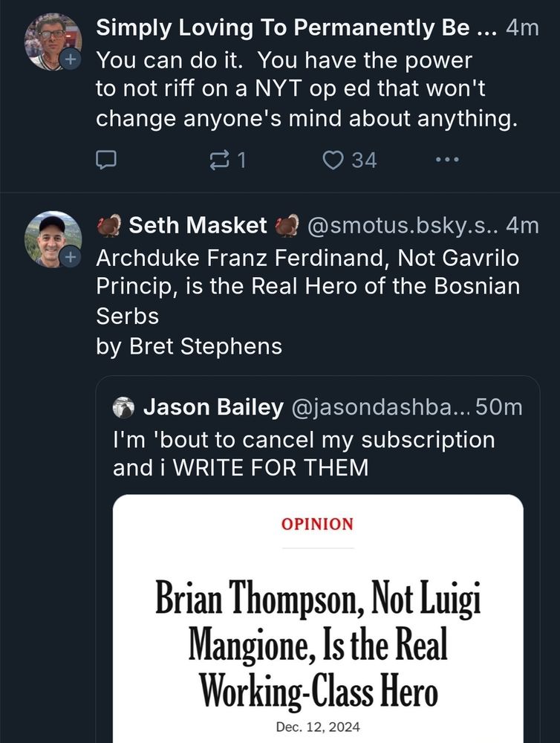The image size is (560, 743).
Task: Repost the first post
Action: [x=221, y=159]
